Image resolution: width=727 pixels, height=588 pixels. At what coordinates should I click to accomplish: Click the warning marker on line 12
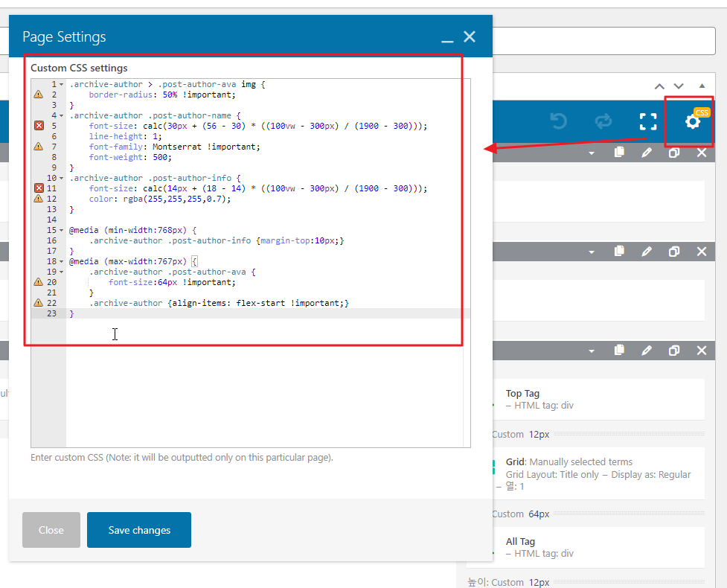[39, 199]
